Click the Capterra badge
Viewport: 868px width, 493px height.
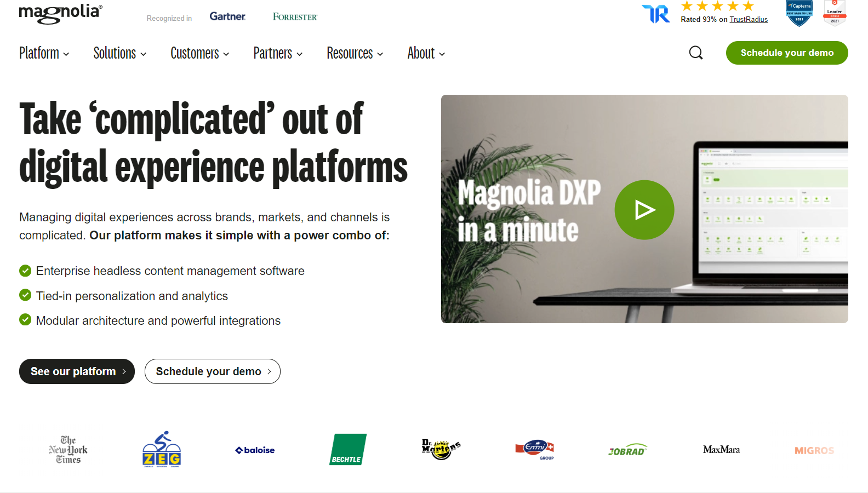pos(799,13)
